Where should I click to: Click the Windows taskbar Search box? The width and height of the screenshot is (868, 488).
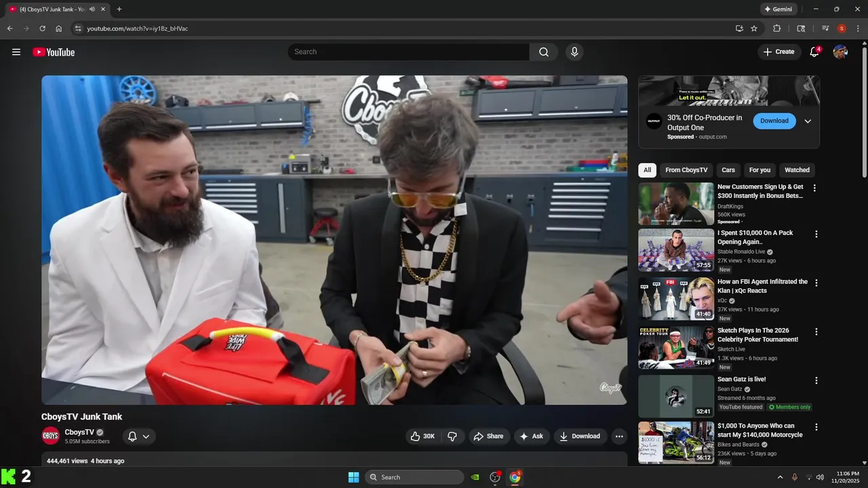tap(414, 477)
